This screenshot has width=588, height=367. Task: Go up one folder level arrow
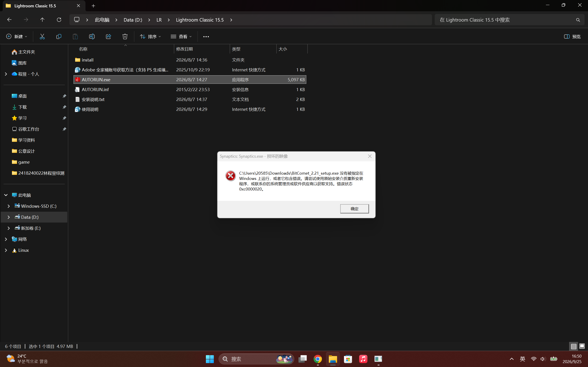tap(42, 20)
